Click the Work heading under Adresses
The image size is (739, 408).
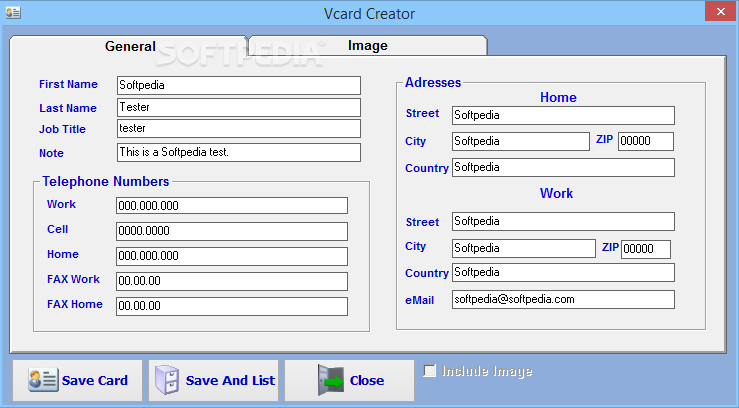(556, 193)
